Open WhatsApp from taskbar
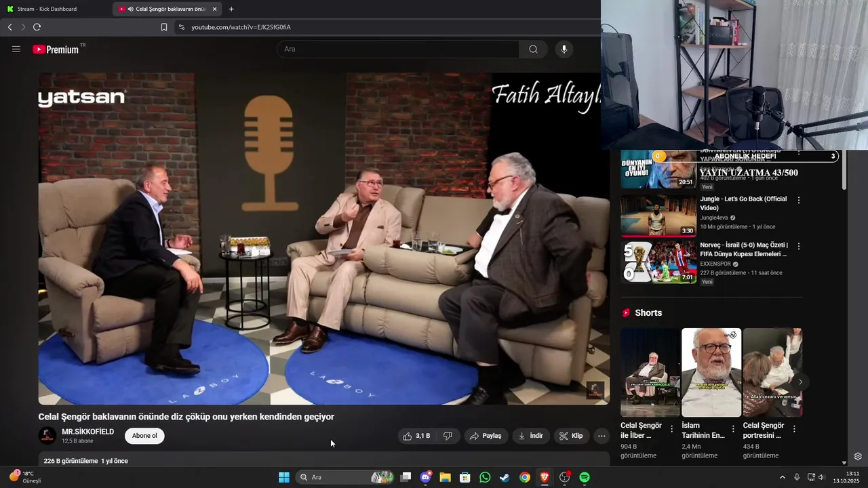This screenshot has height=488, width=868. [x=485, y=477]
